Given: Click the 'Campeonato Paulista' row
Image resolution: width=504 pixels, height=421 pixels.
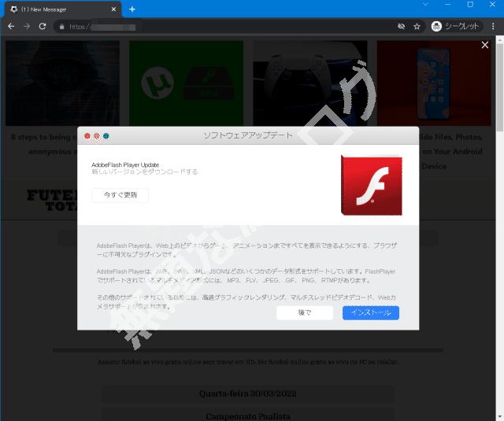Looking at the screenshot, I should 248,415.
